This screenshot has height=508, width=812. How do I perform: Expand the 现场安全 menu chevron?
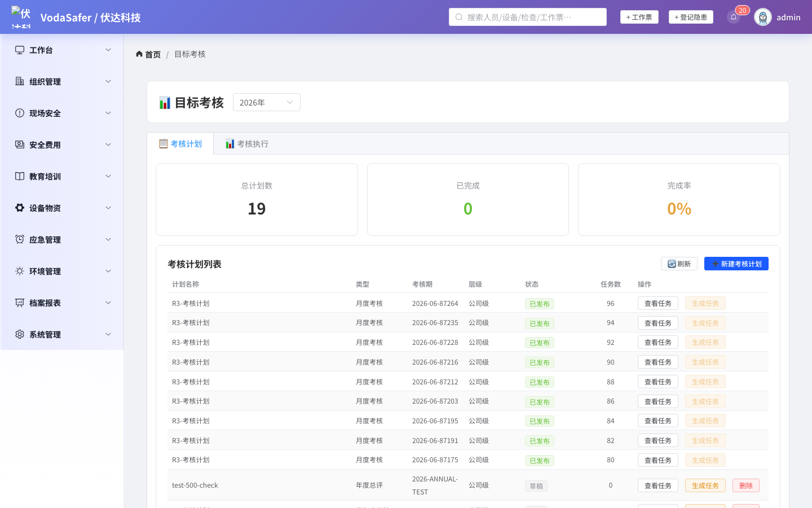[108, 113]
